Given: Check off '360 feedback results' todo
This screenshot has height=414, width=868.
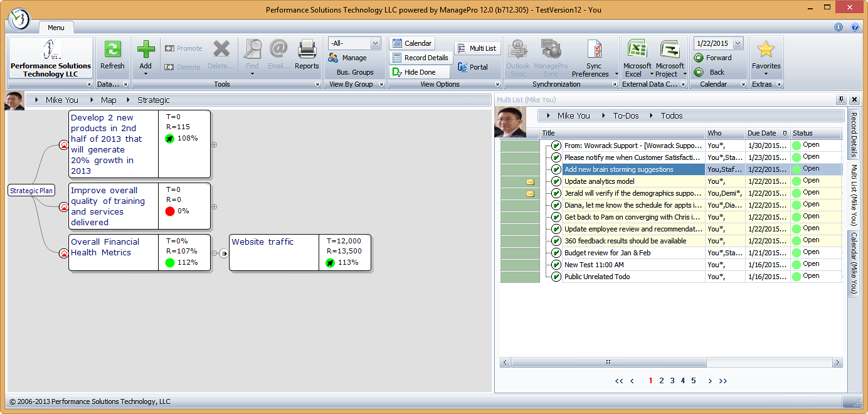Looking at the screenshot, I should tap(556, 241).
